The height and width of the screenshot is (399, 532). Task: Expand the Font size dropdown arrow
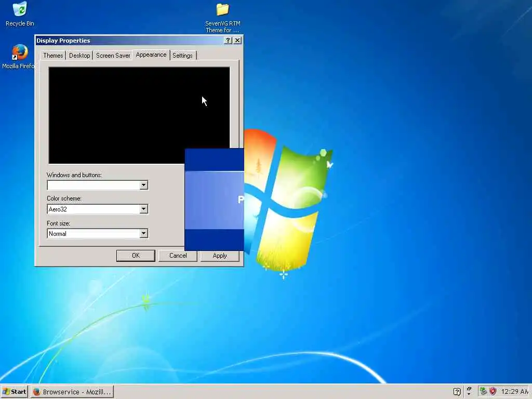(x=143, y=233)
